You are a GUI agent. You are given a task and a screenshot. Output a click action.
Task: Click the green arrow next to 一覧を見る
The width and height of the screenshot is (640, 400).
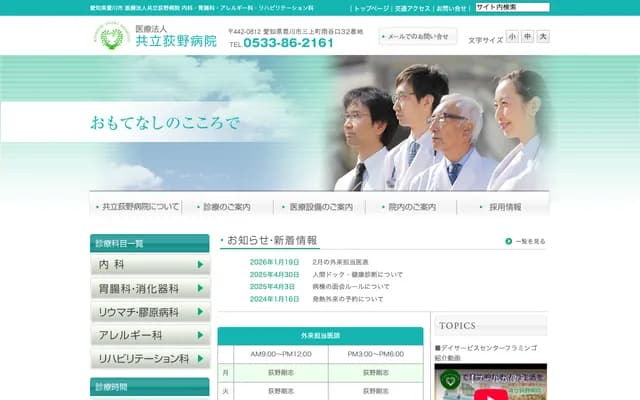(509, 241)
